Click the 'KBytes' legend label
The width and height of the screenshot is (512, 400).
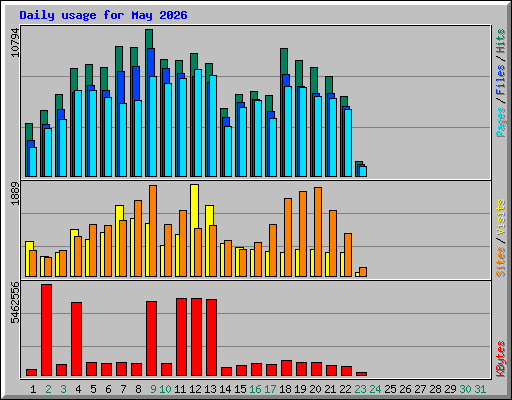pyautogui.click(x=500, y=359)
